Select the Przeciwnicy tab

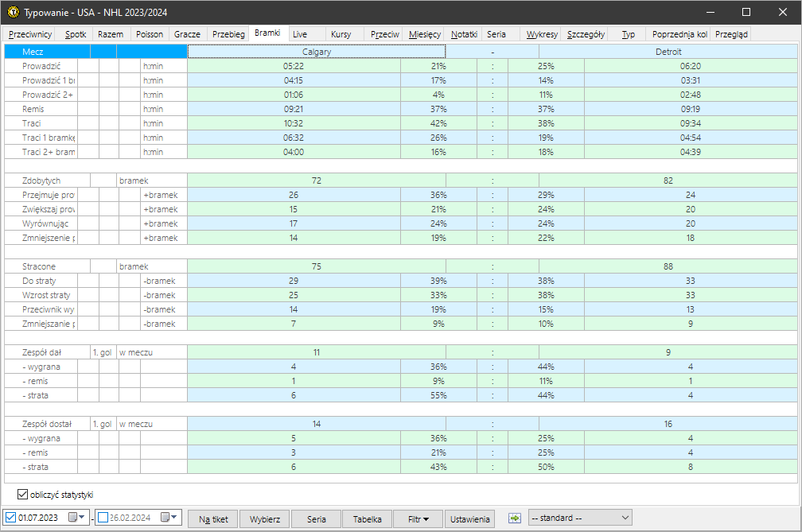coord(30,34)
